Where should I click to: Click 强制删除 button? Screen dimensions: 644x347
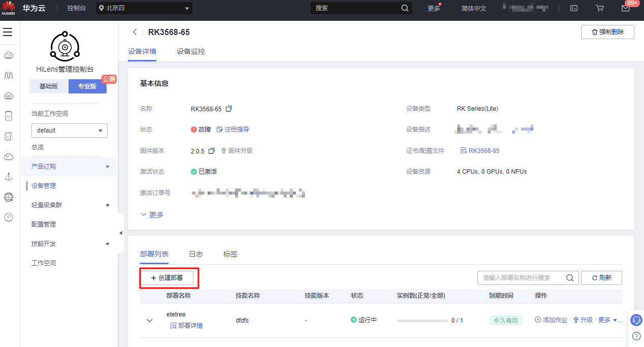point(607,32)
